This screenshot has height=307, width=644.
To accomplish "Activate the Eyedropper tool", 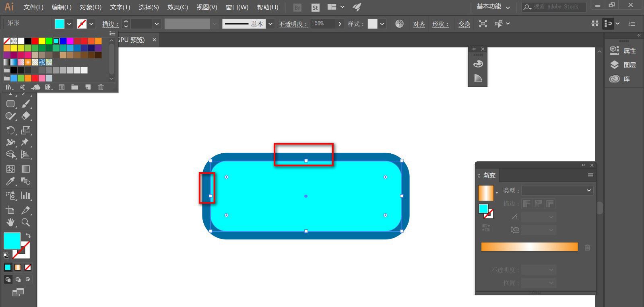I will pyautogui.click(x=10, y=181).
